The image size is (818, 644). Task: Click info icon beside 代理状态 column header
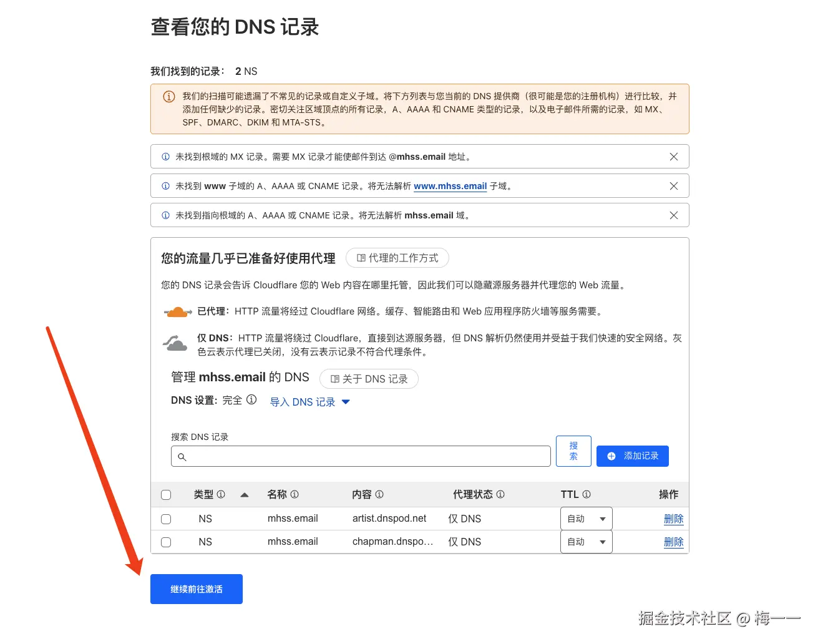(500, 494)
